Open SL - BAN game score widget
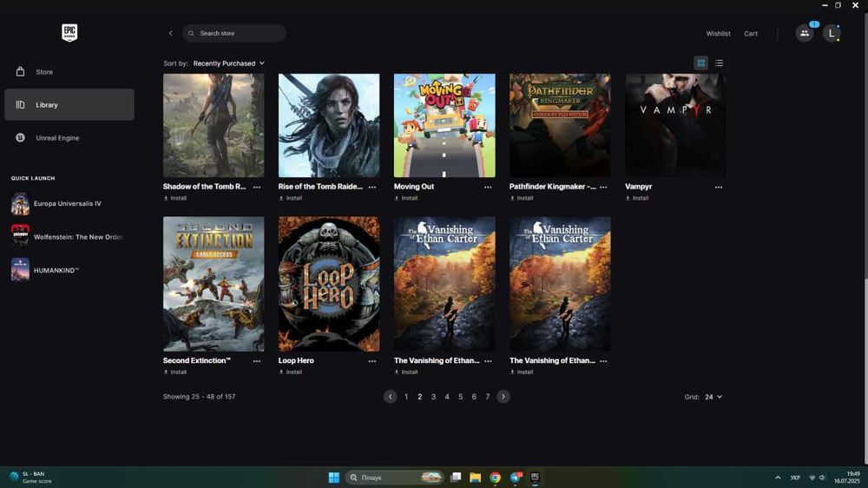 [x=31, y=478]
